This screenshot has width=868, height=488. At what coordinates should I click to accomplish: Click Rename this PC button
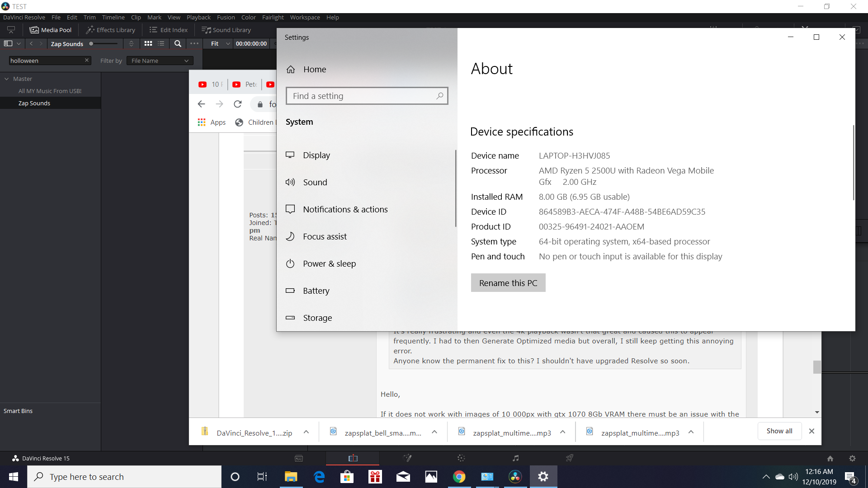click(508, 283)
